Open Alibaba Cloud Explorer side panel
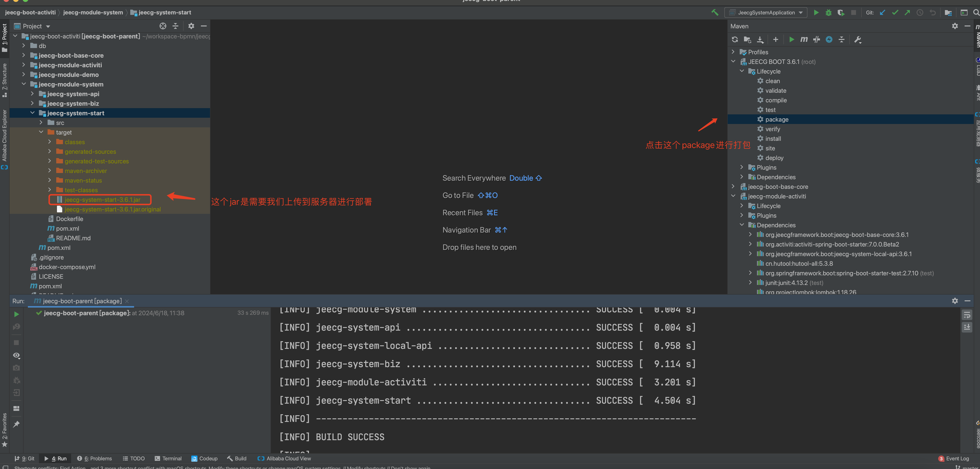The image size is (980, 469). point(5,139)
